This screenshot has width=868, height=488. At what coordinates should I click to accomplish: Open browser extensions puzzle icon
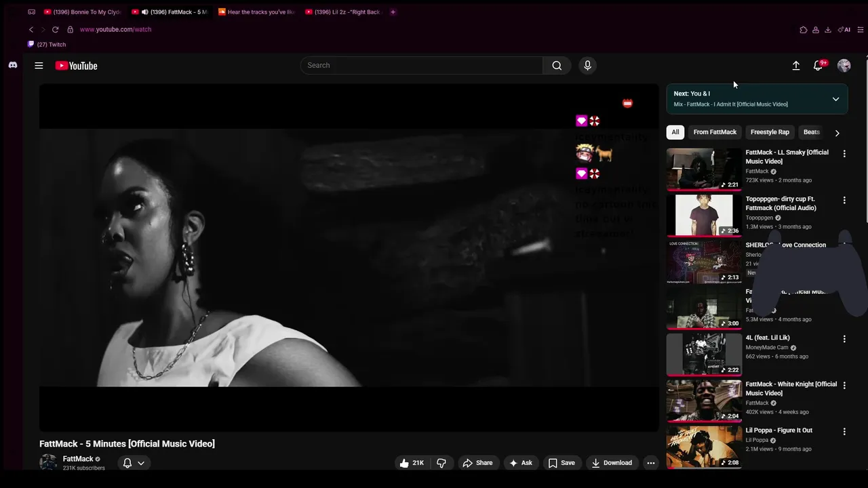(x=804, y=30)
